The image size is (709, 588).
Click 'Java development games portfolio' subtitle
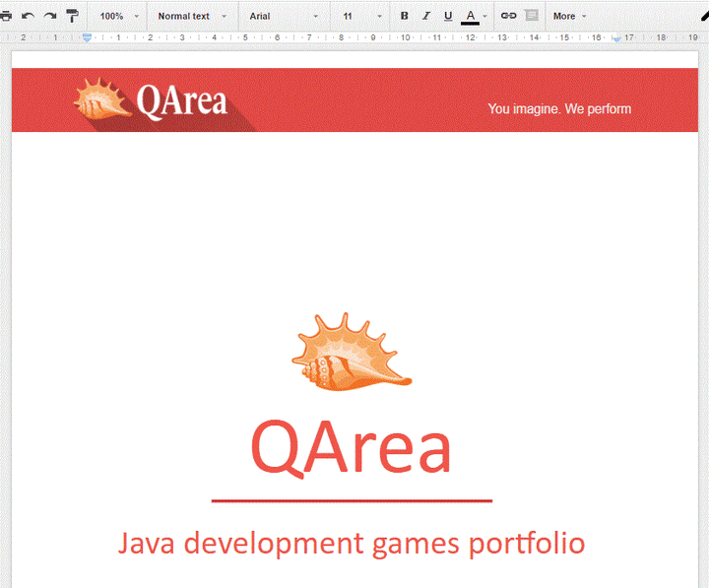pyautogui.click(x=352, y=544)
